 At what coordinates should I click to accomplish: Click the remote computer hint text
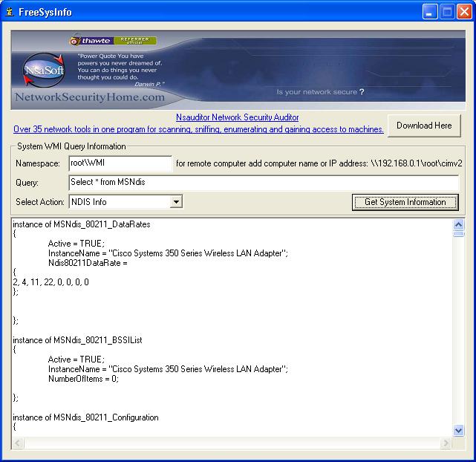pos(319,163)
